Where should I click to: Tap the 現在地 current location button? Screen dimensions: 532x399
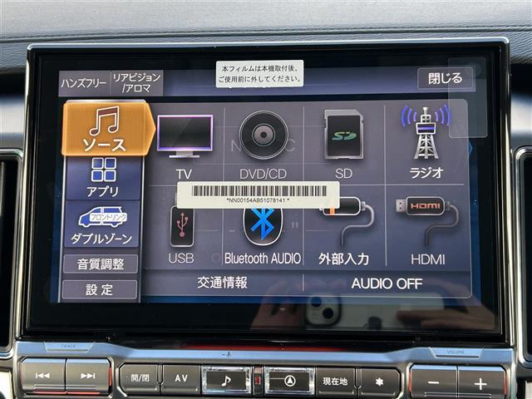(335, 382)
